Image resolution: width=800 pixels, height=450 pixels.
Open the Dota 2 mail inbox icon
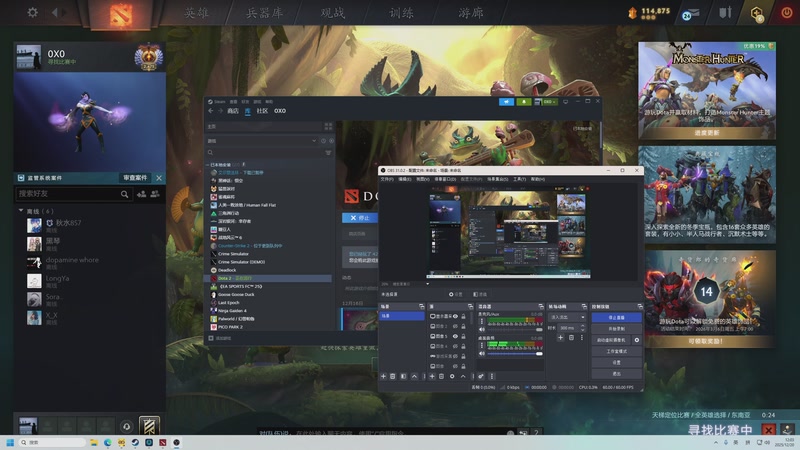pyautogui.click(x=690, y=14)
